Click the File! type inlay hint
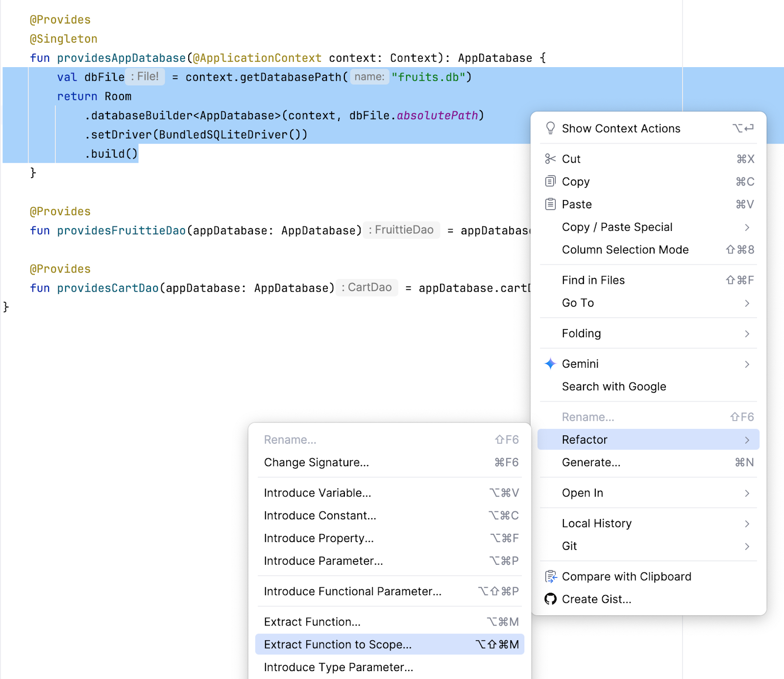This screenshot has width=784, height=679. (145, 77)
